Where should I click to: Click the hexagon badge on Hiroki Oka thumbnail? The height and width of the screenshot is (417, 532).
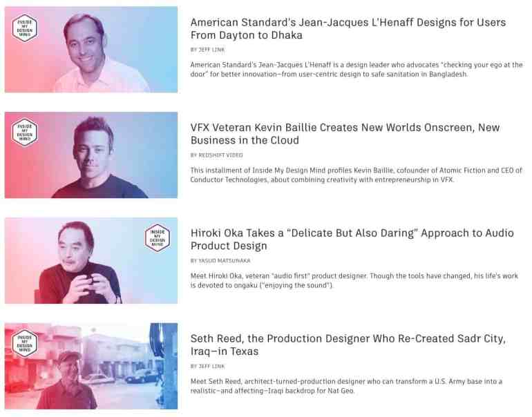pyautogui.click(x=158, y=237)
